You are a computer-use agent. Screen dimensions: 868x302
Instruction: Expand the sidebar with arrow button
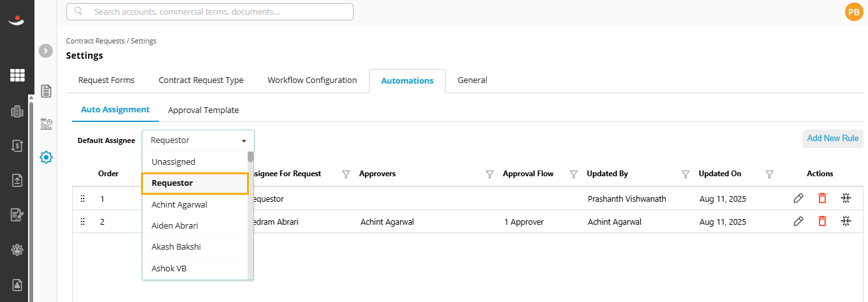[x=45, y=51]
